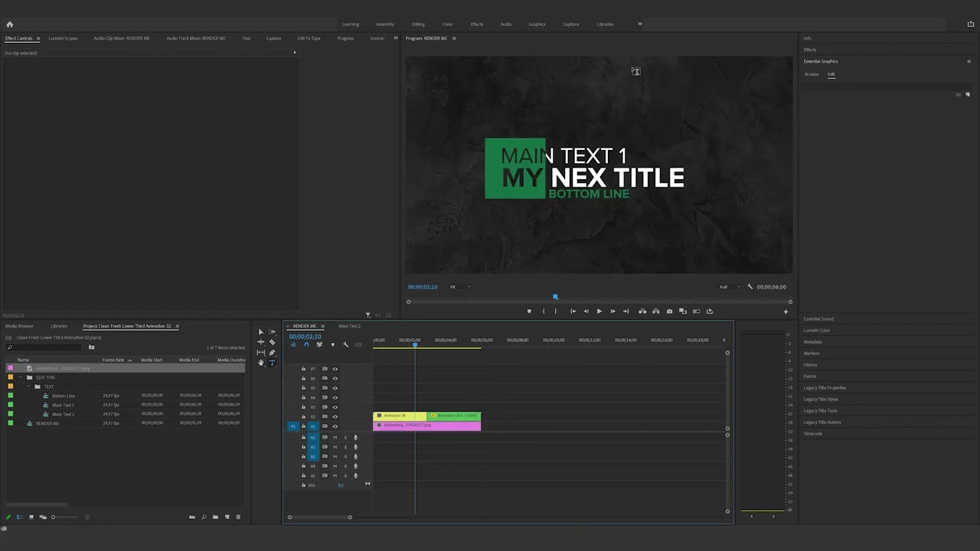Pick the Hand tool in the tools panel
This screenshot has width=980, height=551.
pos(261,363)
